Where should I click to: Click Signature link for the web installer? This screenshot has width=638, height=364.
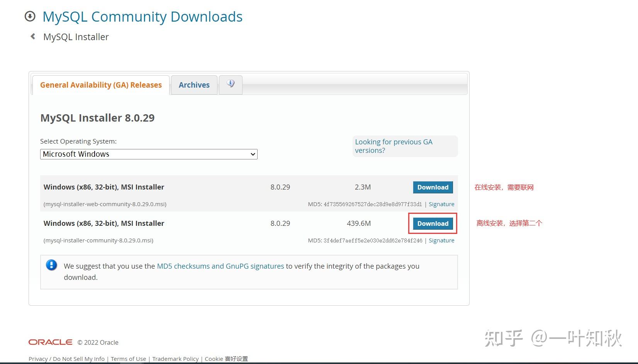(x=441, y=204)
